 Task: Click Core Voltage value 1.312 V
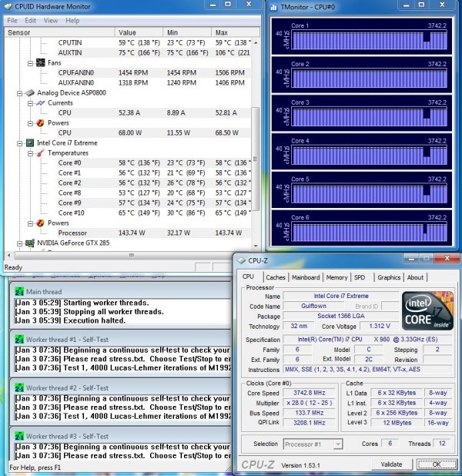click(380, 326)
